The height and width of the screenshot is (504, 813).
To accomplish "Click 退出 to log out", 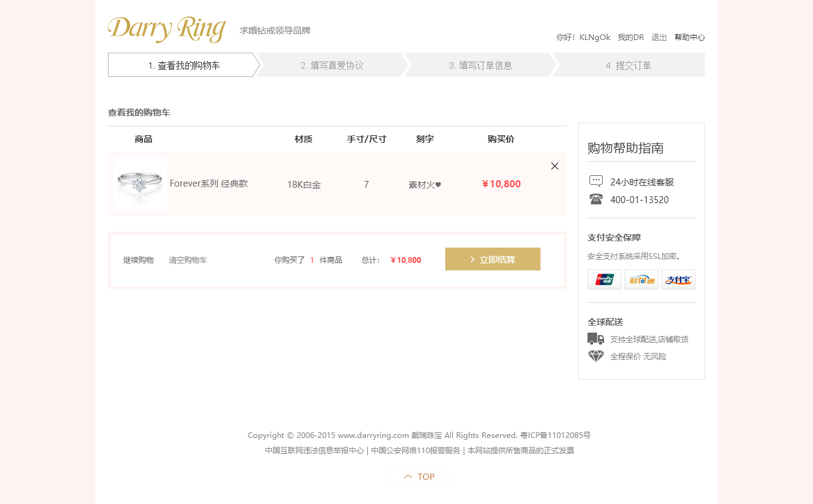I will point(659,37).
